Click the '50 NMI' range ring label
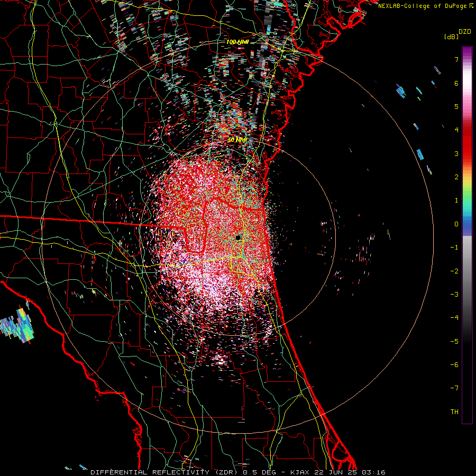 [x=237, y=140]
